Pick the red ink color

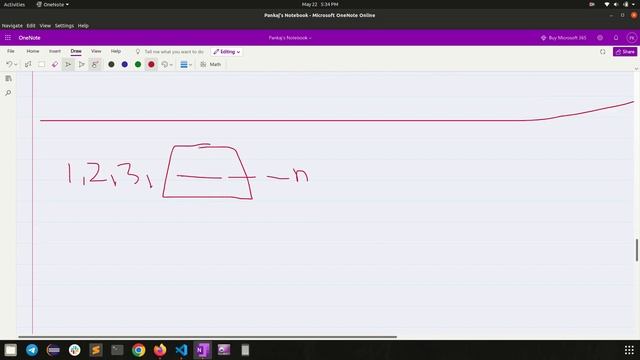pos(151,64)
